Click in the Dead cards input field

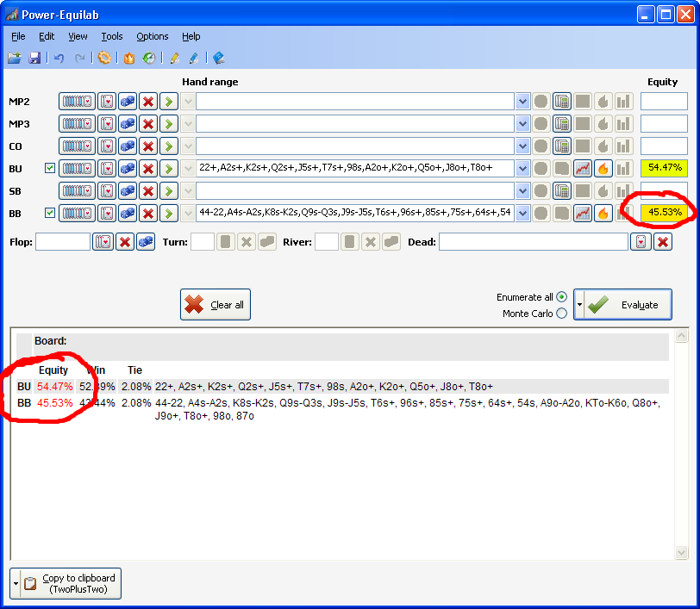tap(534, 242)
